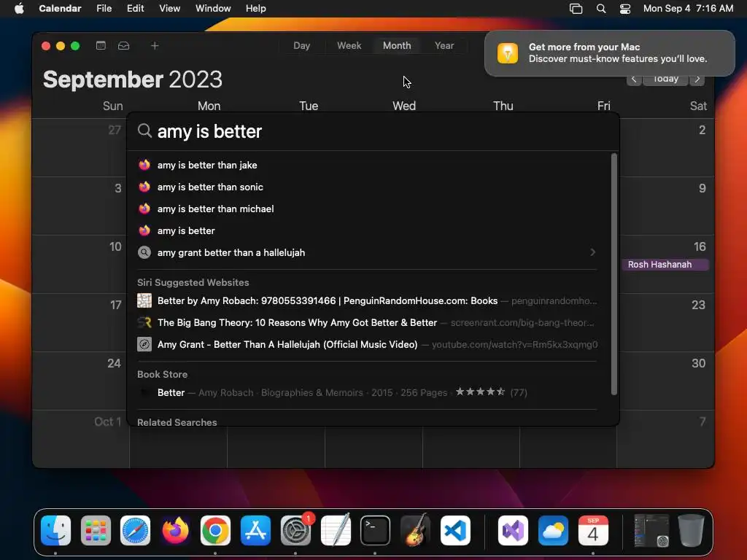Click the Stage Manager menu bar icon
This screenshot has height=560, width=747.
[x=576, y=9]
